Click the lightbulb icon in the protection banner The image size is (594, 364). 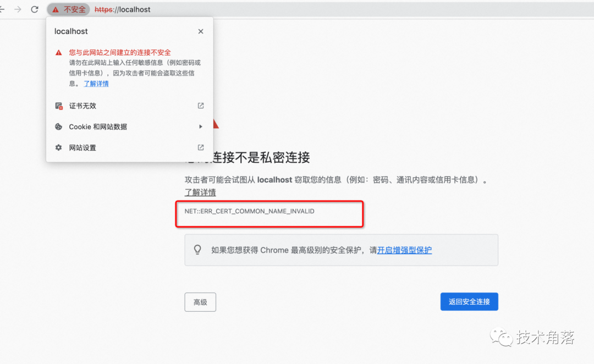197,249
